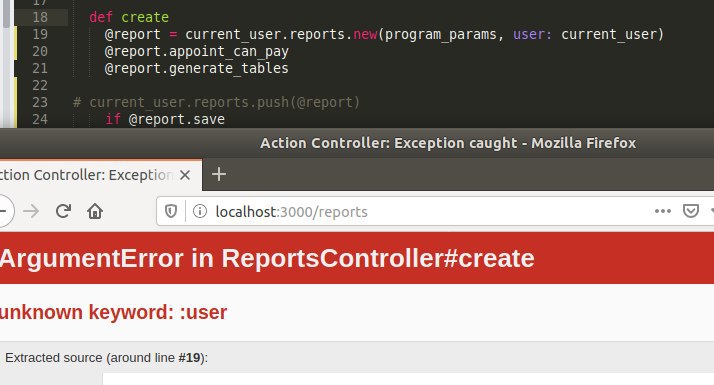Click 'program_params' in line 19
Viewport: 714px width, 385px height.
(440, 35)
